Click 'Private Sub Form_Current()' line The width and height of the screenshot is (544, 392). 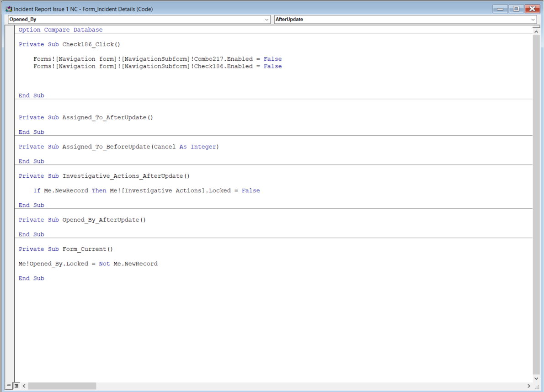point(65,249)
